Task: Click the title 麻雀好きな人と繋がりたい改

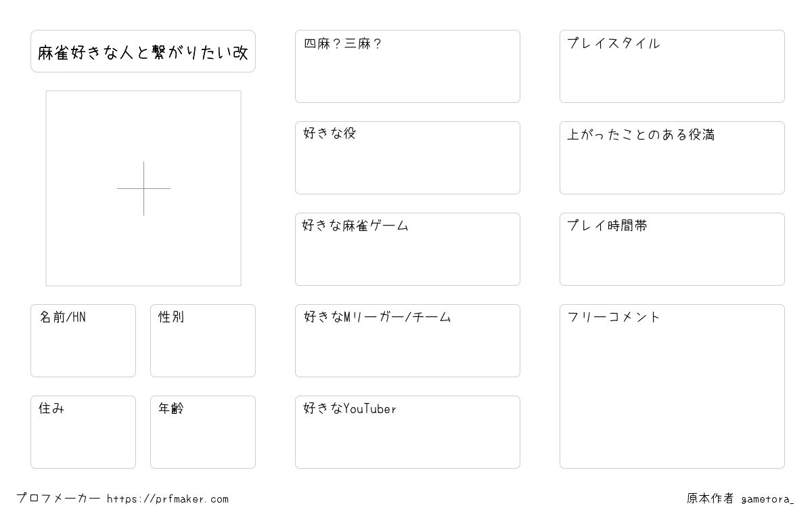Action: coord(143,51)
